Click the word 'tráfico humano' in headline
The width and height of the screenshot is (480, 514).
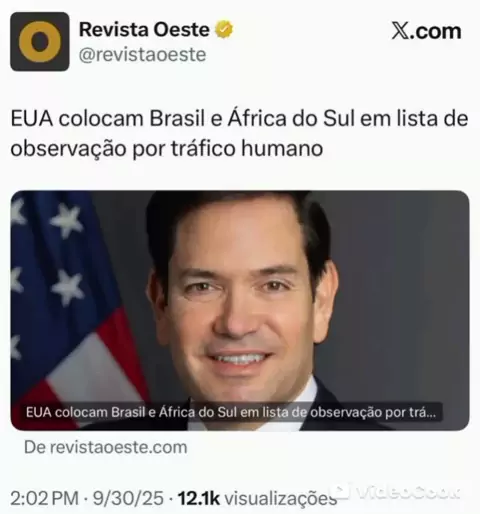pos(247,148)
